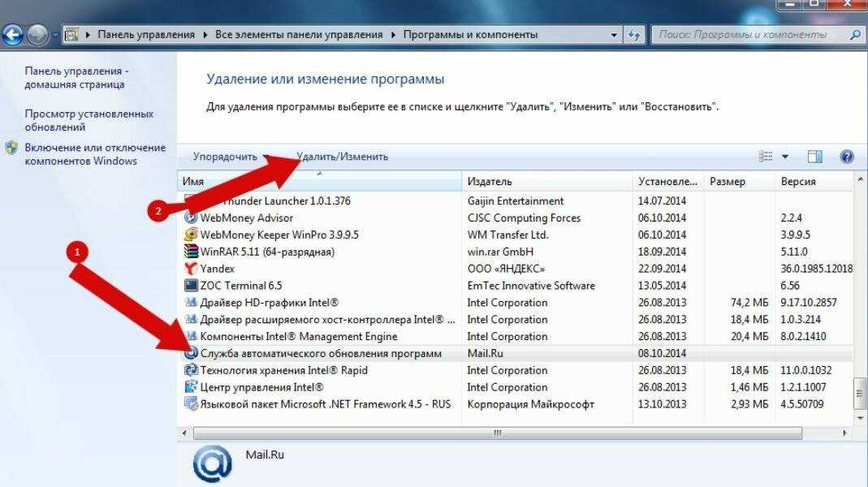Expand arrow after Все элементы панели управления

(x=393, y=35)
